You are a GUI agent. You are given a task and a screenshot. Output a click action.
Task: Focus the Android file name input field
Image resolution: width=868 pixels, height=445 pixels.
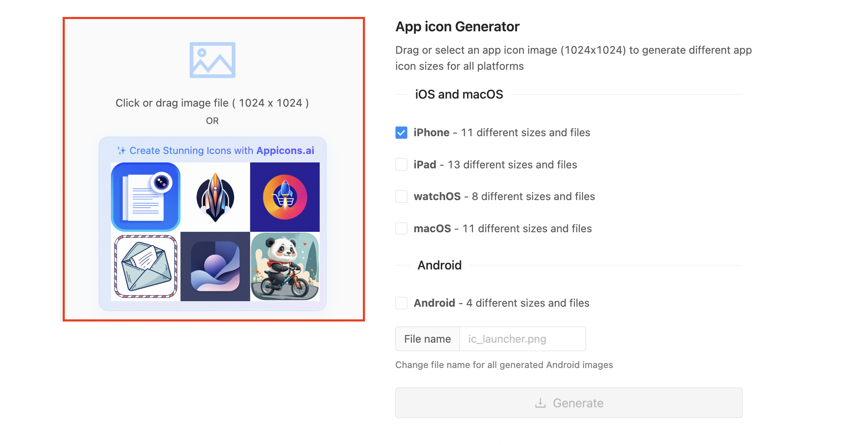(522, 339)
